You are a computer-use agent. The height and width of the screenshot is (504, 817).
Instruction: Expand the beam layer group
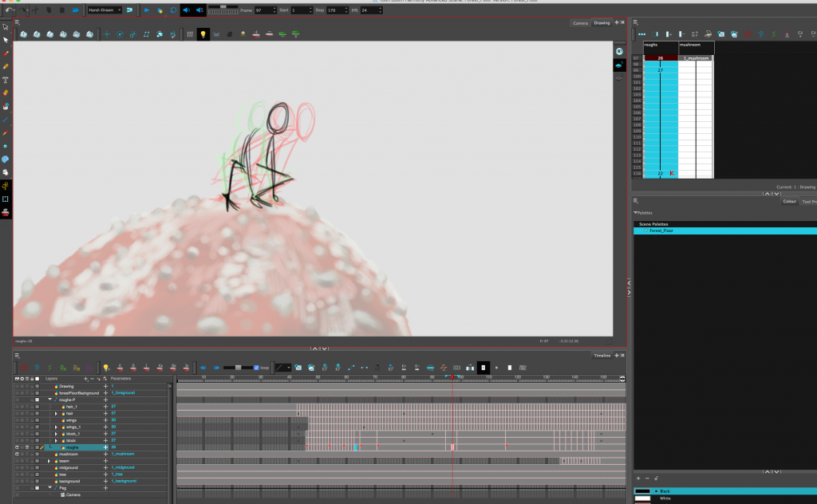pos(49,461)
